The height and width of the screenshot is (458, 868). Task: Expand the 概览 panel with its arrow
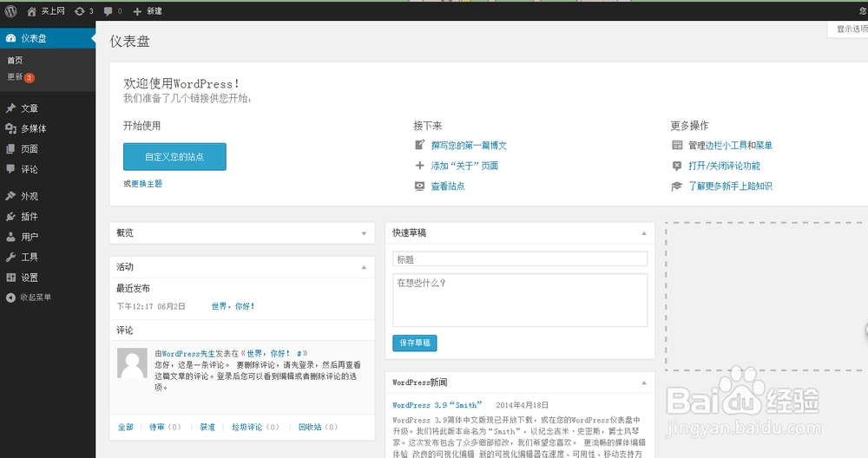tap(364, 233)
